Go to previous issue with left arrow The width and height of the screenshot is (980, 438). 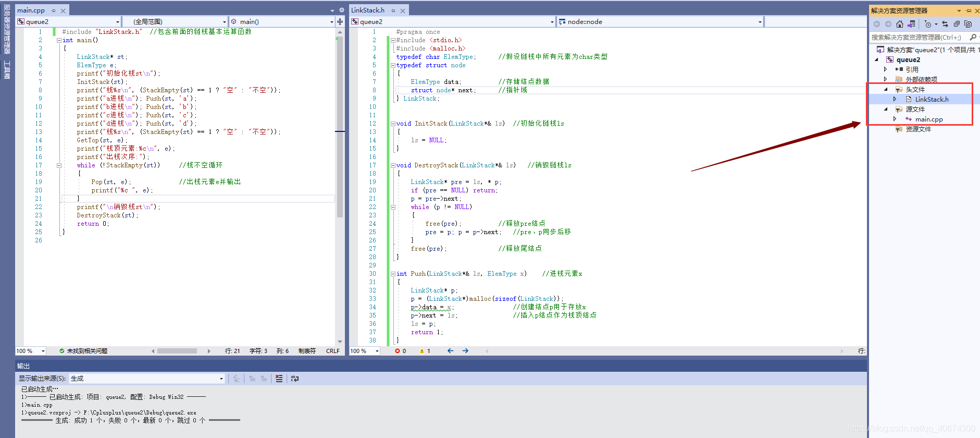[450, 351]
